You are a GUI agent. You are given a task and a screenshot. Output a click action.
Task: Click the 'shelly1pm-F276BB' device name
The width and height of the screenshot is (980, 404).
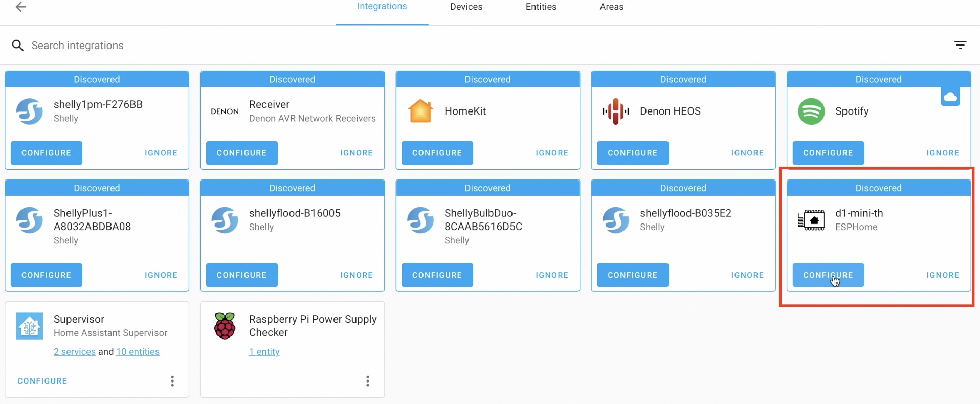pos(98,104)
